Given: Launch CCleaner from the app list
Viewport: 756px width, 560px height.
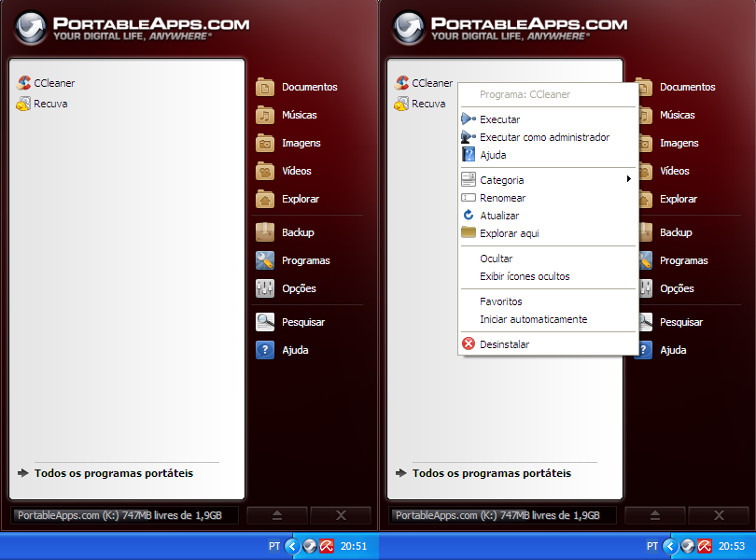Looking at the screenshot, I should [x=52, y=82].
